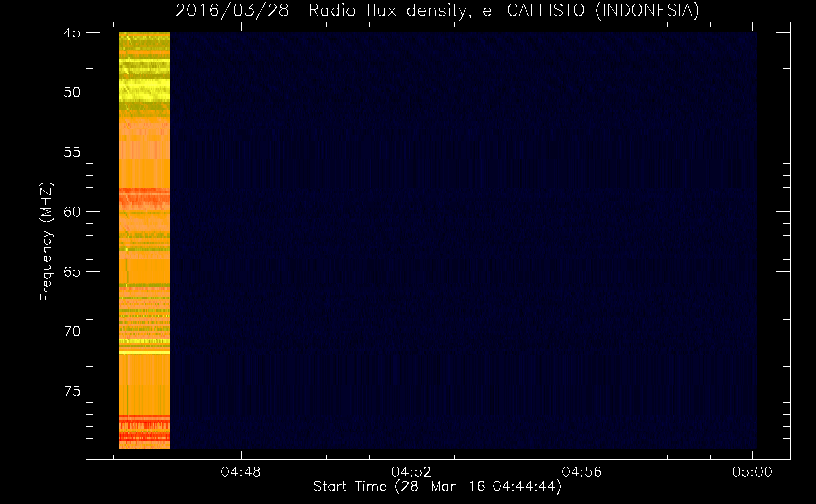This screenshot has width=816, height=504.
Task: Click the bright yellow band near 50 MHz
Action: coord(144,91)
